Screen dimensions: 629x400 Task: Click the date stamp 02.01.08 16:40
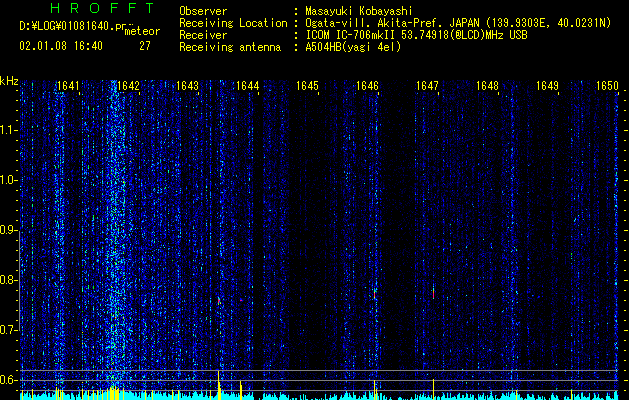(61, 46)
